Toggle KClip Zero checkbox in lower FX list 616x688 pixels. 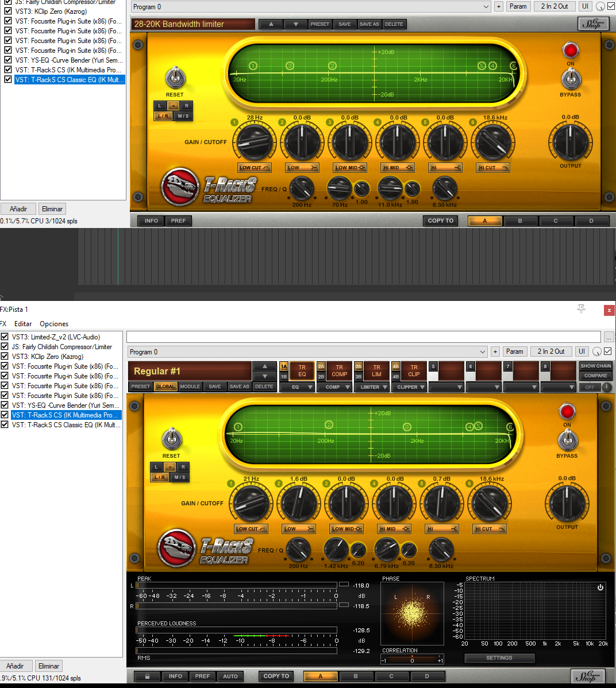(x=5, y=356)
